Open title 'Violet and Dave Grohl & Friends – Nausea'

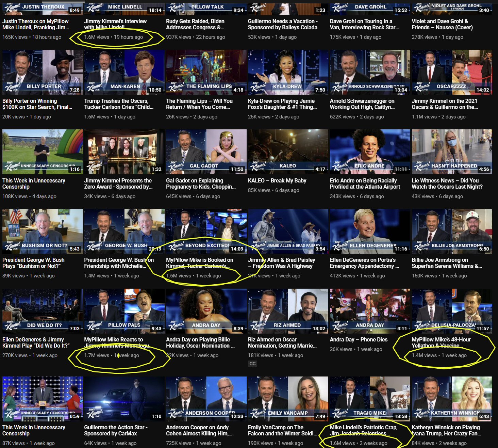pos(442,24)
